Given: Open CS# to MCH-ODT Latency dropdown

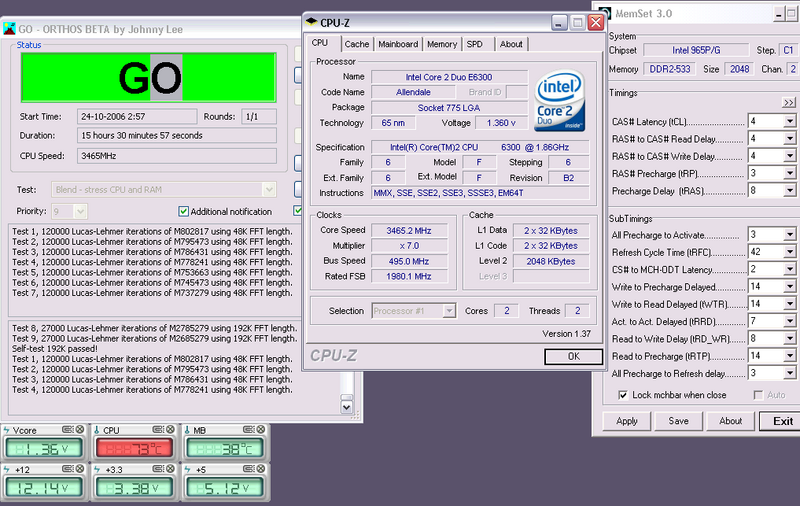Looking at the screenshot, I should click(789, 269).
